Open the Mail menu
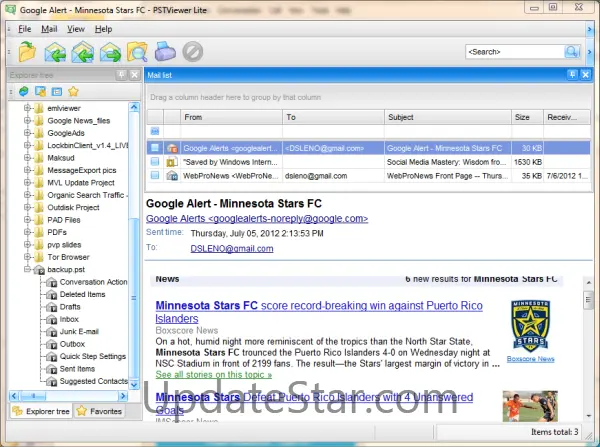This screenshot has height=447, width=600. pyautogui.click(x=49, y=29)
